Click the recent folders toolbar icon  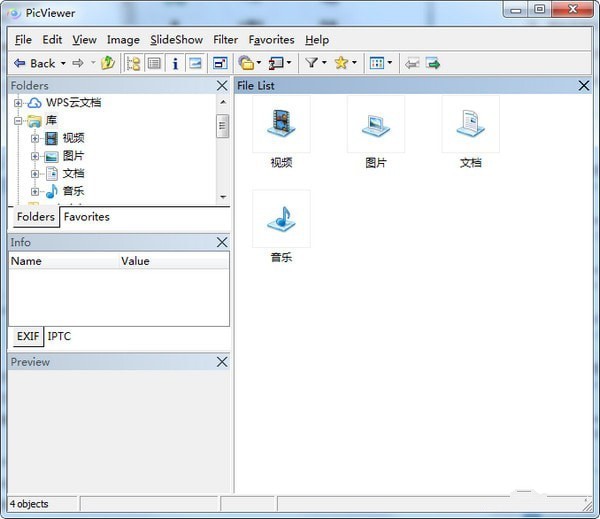(x=246, y=63)
